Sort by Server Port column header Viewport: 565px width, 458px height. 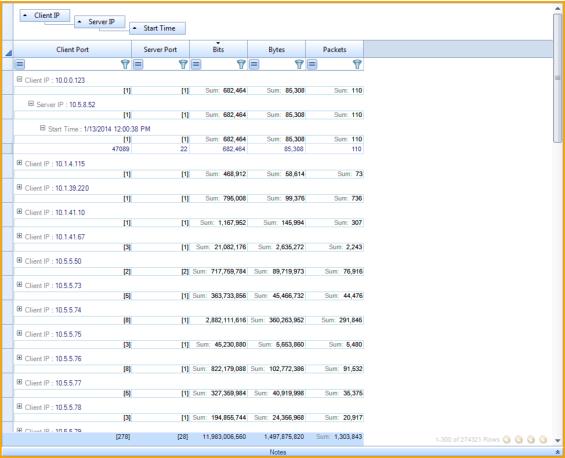click(x=160, y=49)
